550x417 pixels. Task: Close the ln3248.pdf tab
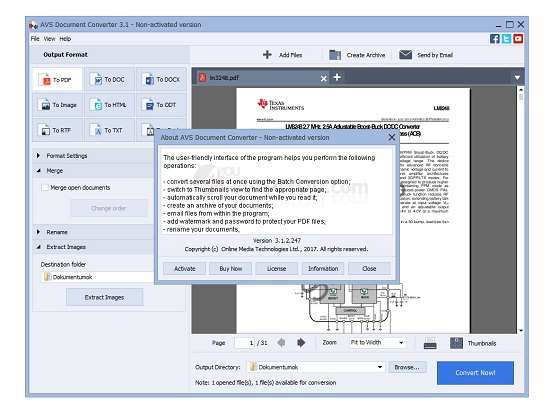[x=323, y=79]
